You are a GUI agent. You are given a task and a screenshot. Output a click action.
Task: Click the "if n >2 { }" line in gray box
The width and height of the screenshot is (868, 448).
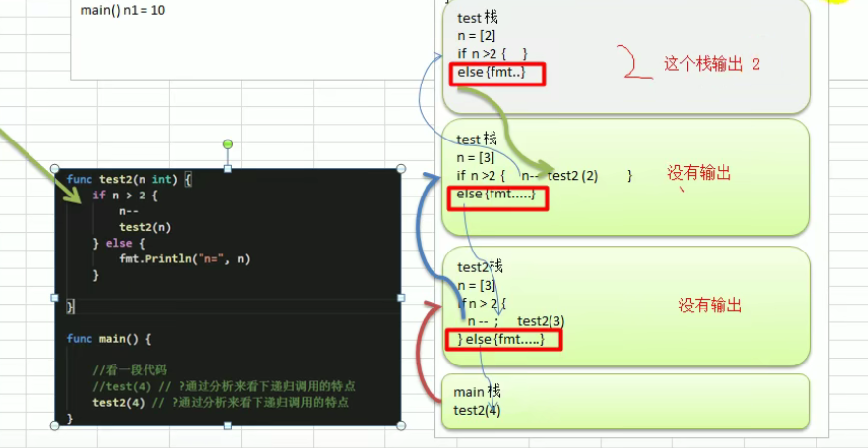pyautogui.click(x=492, y=54)
